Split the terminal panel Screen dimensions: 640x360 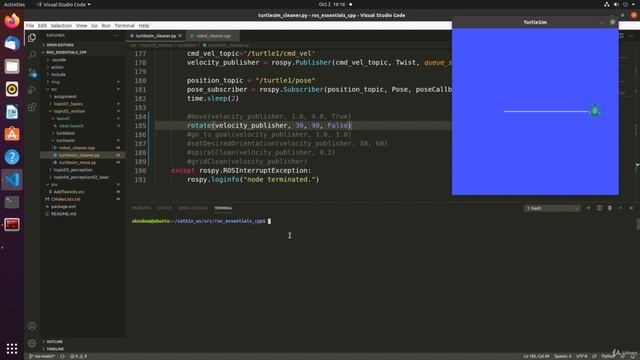pyautogui.click(x=599, y=208)
